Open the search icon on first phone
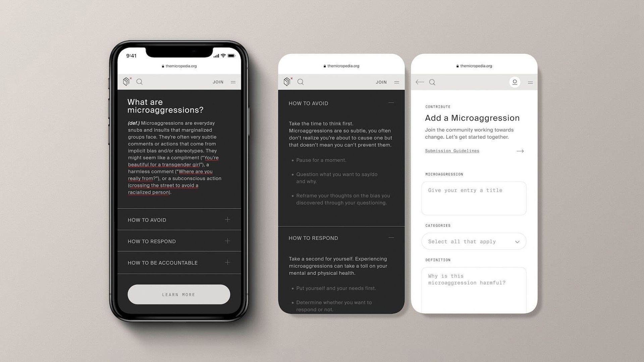The image size is (644, 362). click(x=140, y=82)
